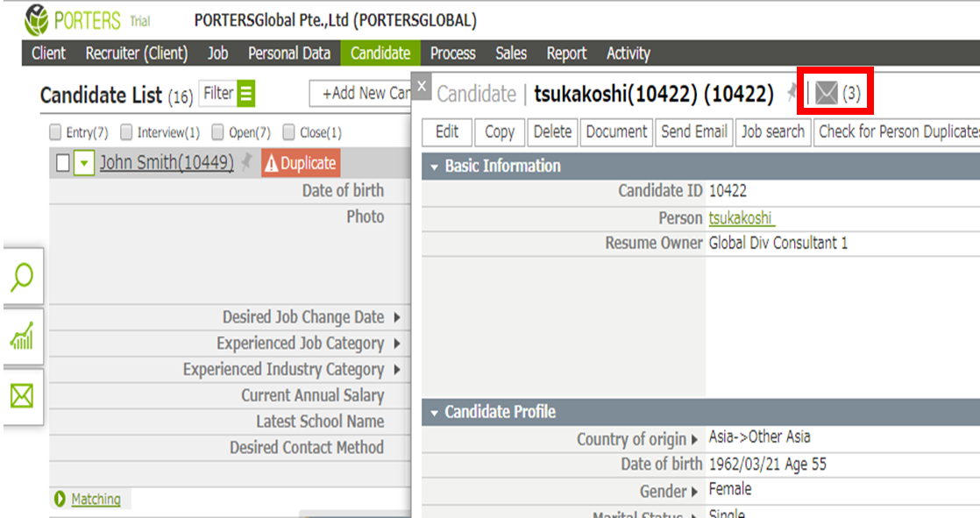The image size is (980, 518).
Task: Toggle the Entry(7) checkbox
Action: [55, 131]
